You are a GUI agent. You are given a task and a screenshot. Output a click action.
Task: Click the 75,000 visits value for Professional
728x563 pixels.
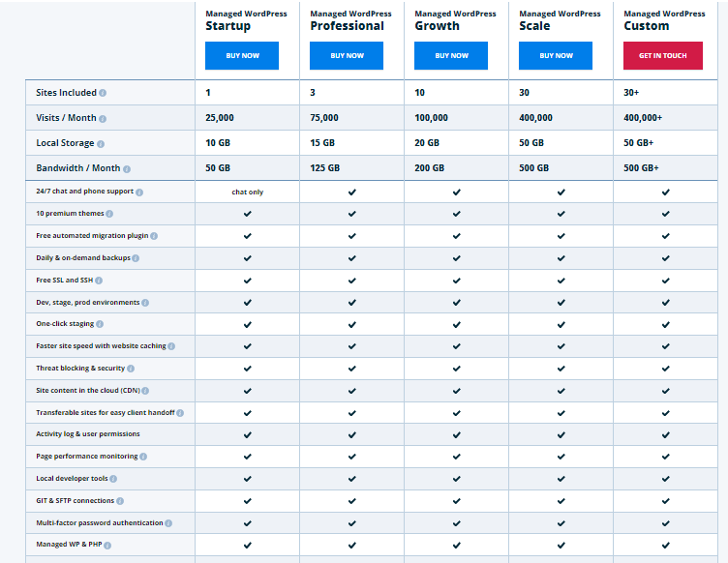(324, 118)
